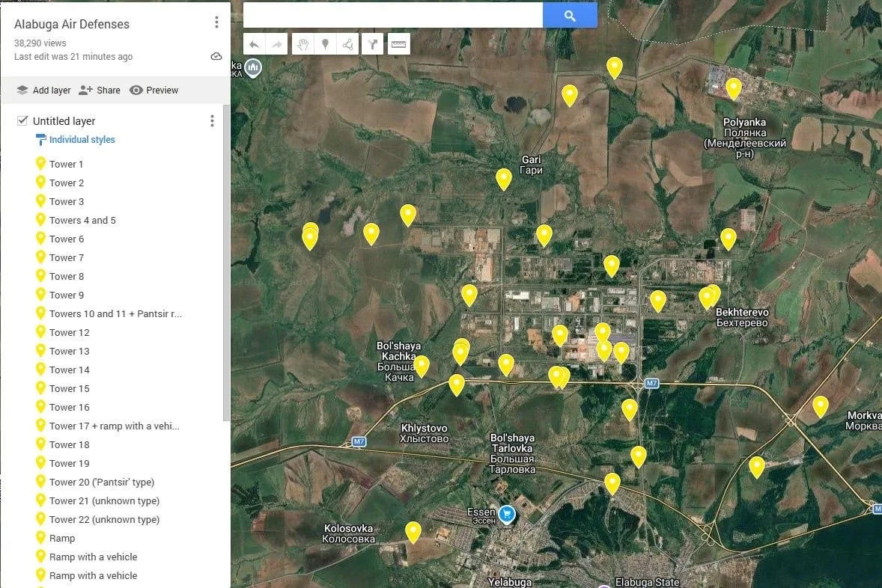Screen dimensions: 882x588
Task: Uncheck the Untitled layer checkbox
Action: tap(22, 120)
